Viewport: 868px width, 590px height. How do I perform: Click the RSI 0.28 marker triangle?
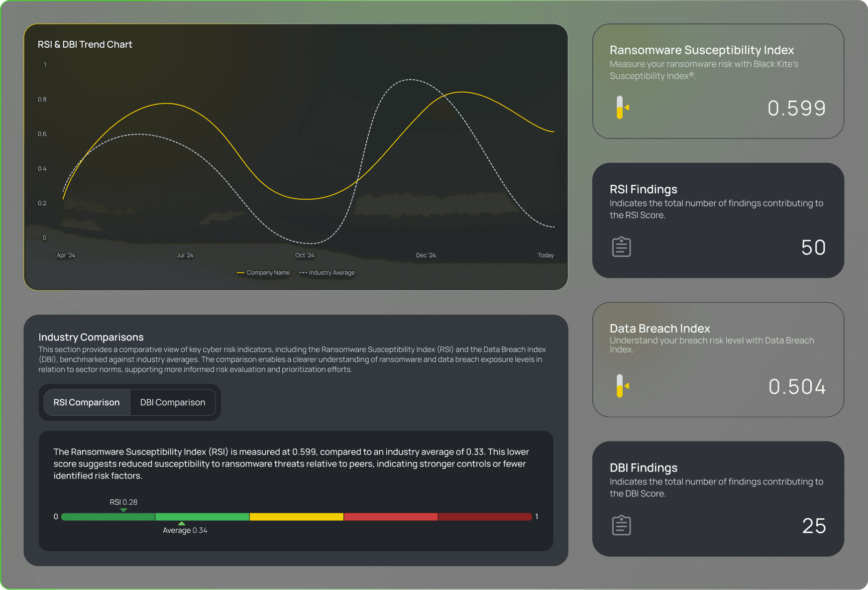[123, 510]
